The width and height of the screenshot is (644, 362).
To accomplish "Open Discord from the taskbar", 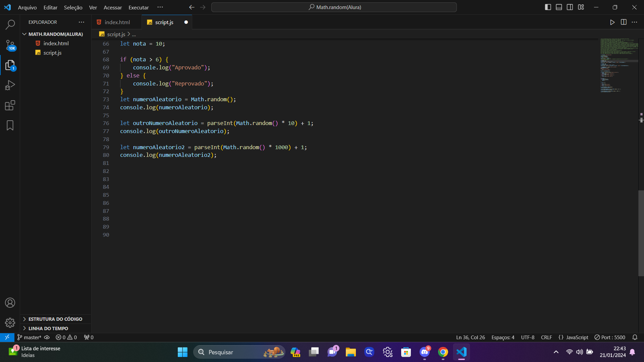I will tap(425, 352).
